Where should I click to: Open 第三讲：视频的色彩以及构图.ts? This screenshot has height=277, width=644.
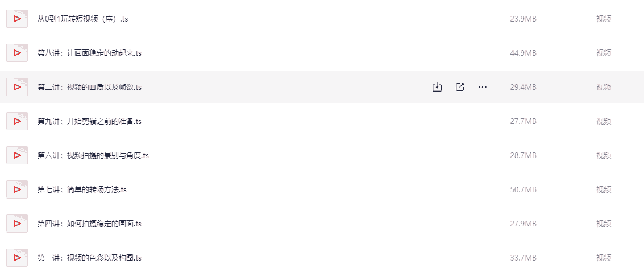[x=89, y=258]
